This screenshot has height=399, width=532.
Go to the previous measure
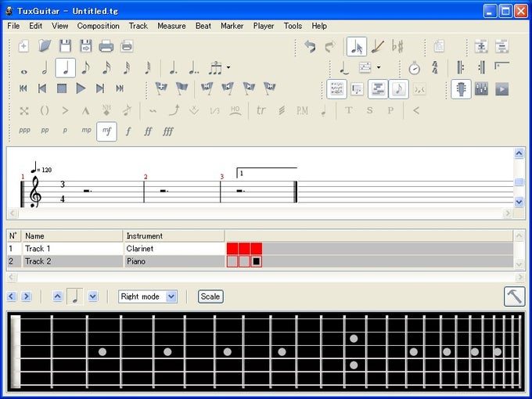click(x=42, y=88)
